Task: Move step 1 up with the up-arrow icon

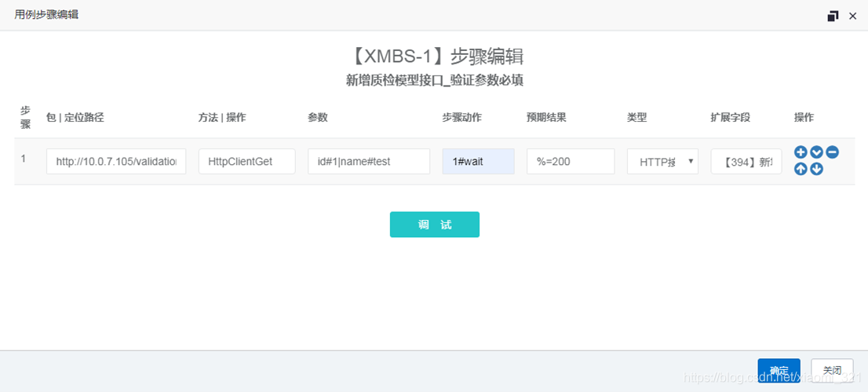Action: pos(801,169)
